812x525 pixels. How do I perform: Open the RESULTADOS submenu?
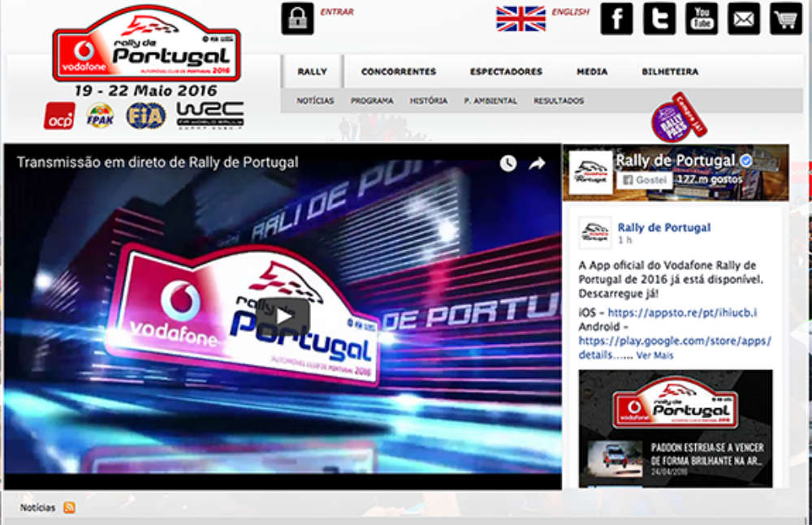[x=559, y=101]
